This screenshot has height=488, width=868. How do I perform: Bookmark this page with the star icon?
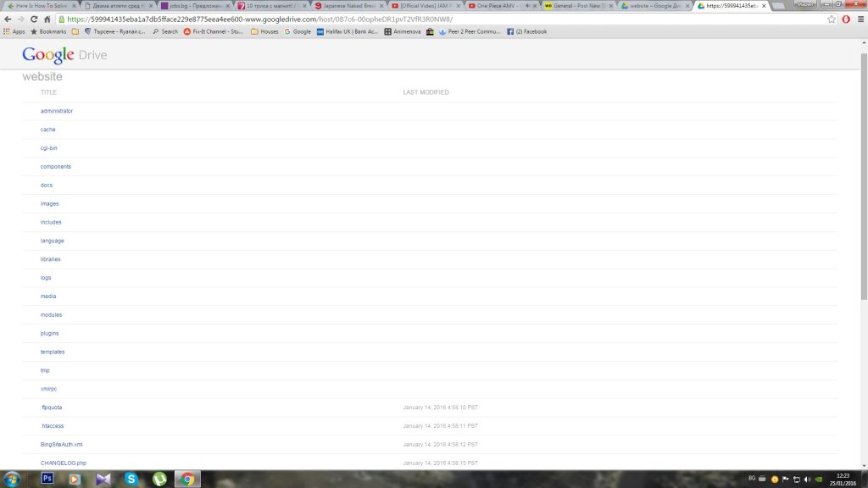(832, 19)
